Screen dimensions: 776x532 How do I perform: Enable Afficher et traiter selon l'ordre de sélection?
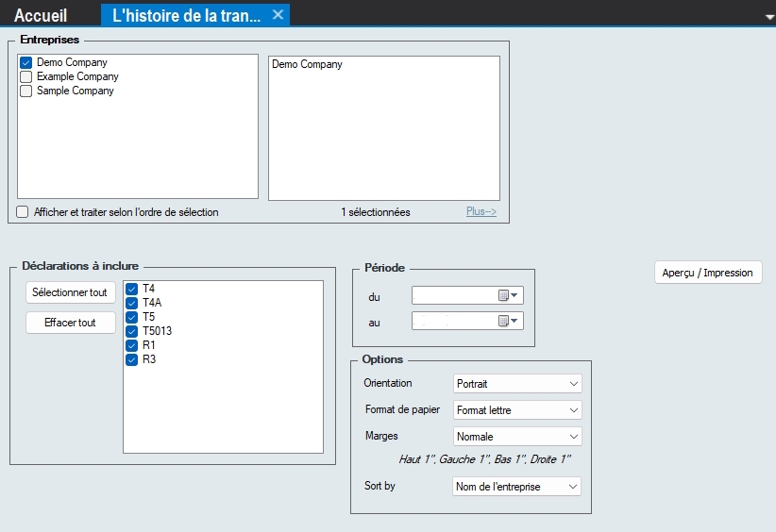click(x=23, y=212)
